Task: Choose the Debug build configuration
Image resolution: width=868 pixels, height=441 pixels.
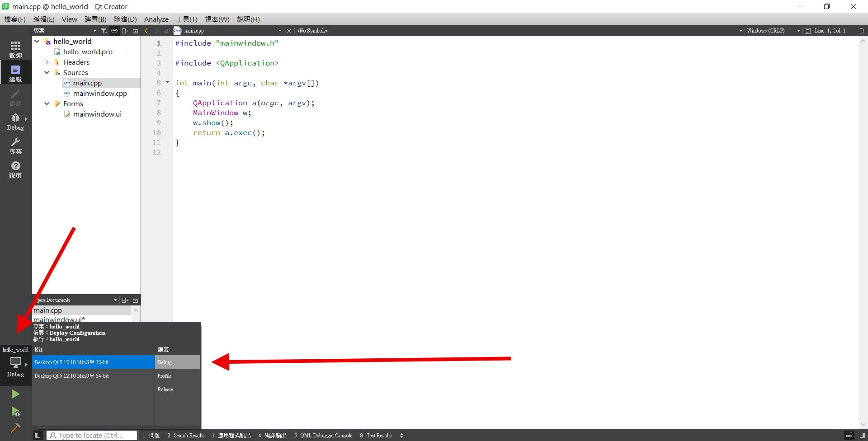Action: pyautogui.click(x=178, y=362)
